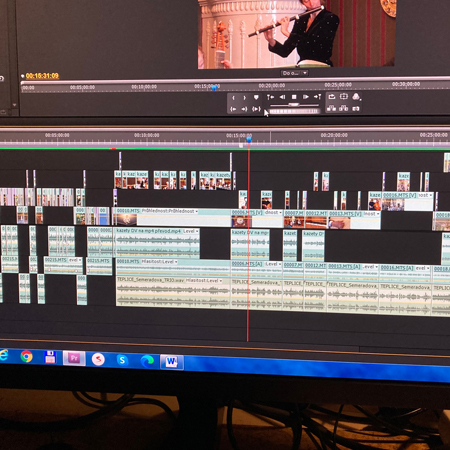Add a marker with the marker icon
The width and height of the screenshot is (450, 450).
pyautogui.click(x=256, y=97)
